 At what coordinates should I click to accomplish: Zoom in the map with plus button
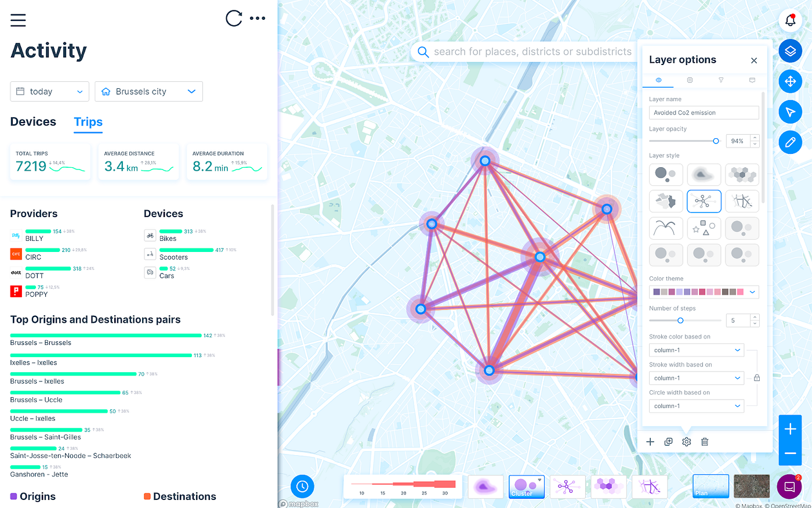coord(790,430)
